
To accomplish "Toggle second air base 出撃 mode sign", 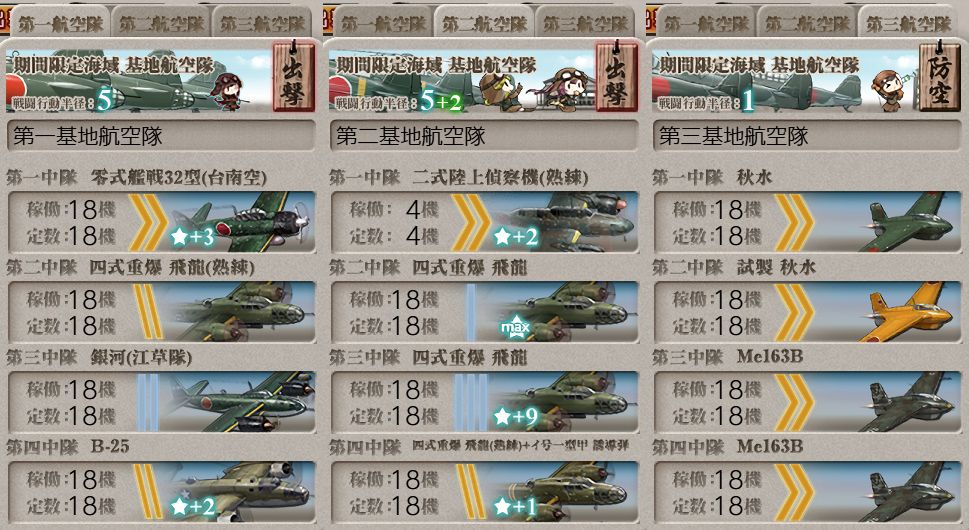I will pyautogui.click(x=617, y=76).
